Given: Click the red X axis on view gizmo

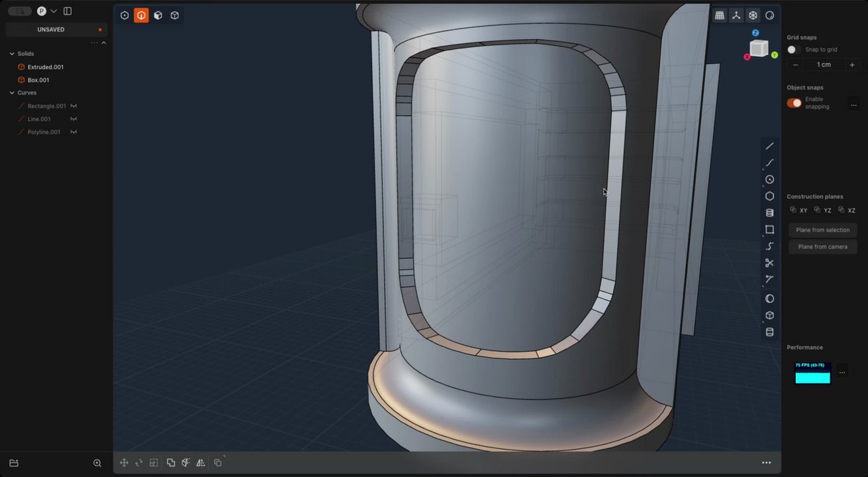Looking at the screenshot, I should 747,57.
